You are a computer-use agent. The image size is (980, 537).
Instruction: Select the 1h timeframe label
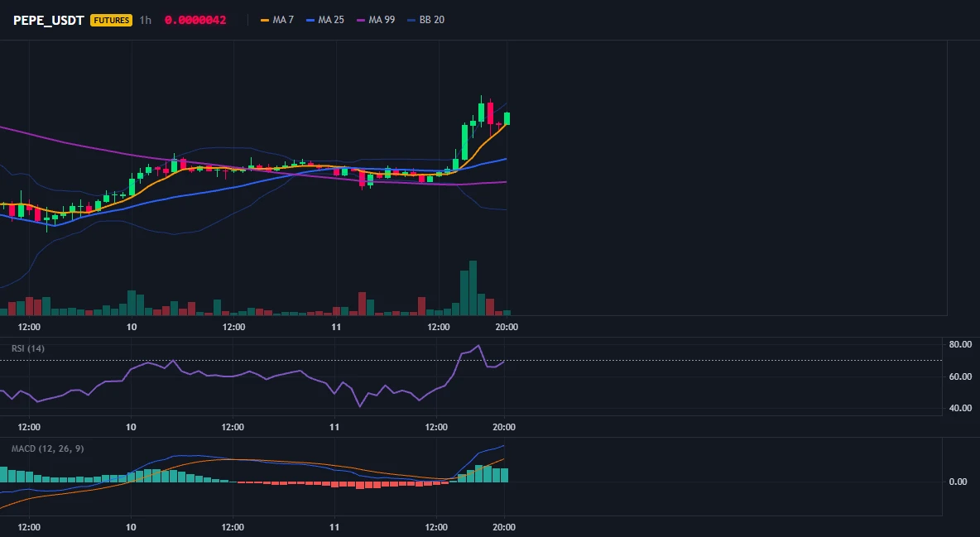click(145, 20)
